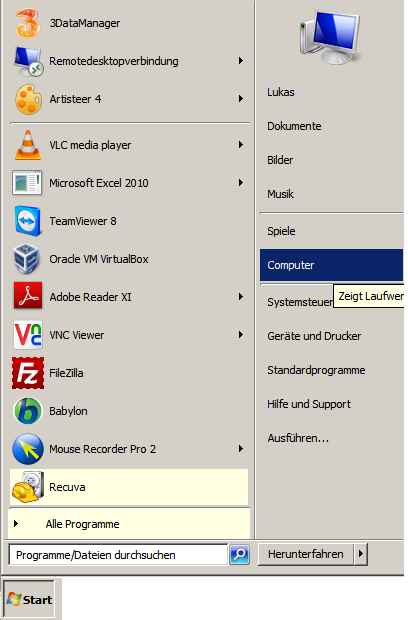Click the user account picture
Image resolution: width=408 pixels, height=620 pixels.
point(331,38)
